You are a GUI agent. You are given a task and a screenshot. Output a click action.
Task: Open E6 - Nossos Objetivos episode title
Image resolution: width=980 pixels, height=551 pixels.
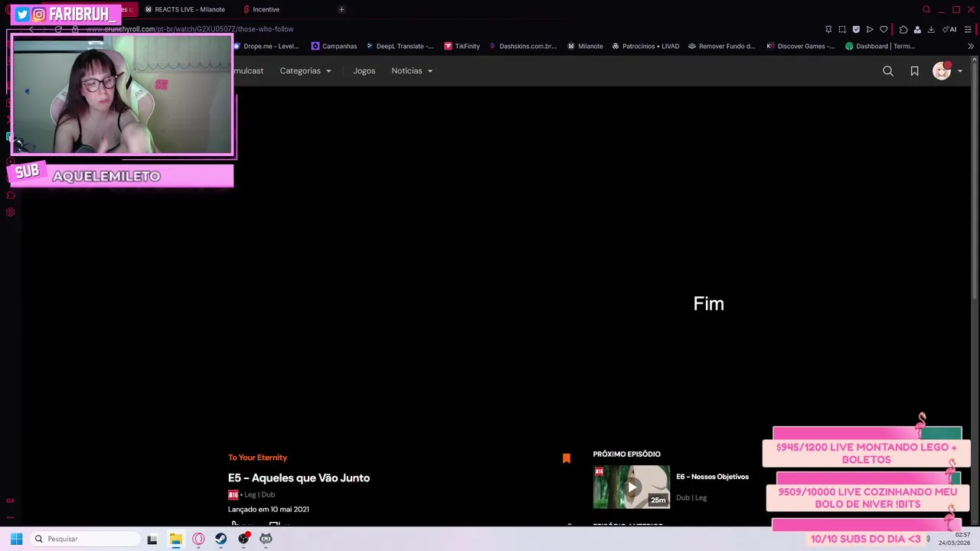click(x=712, y=477)
